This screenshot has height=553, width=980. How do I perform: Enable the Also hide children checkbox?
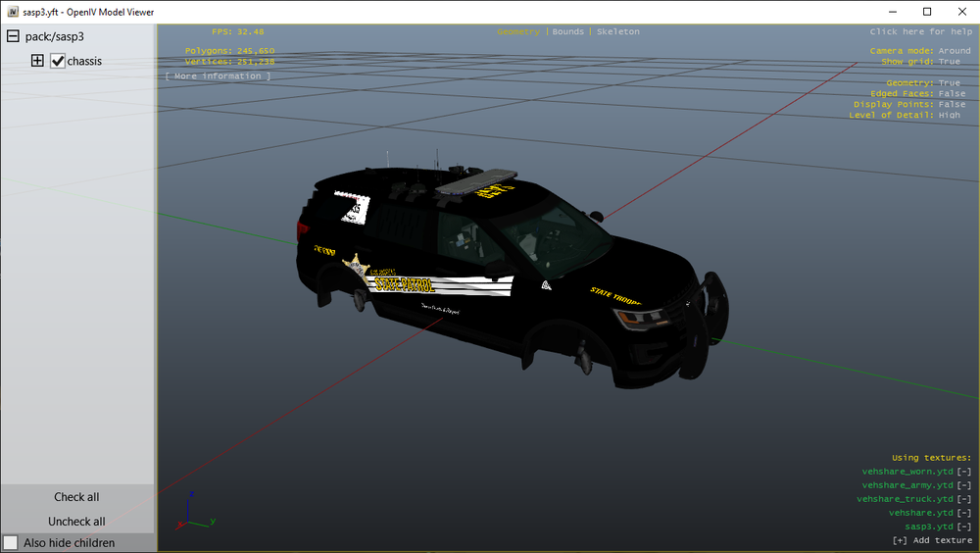coord(11,542)
